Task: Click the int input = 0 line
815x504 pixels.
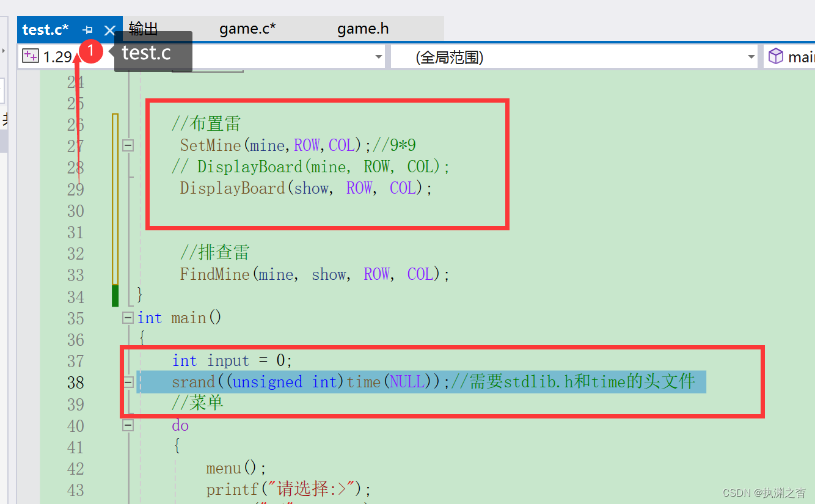Action: coord(232,360)
